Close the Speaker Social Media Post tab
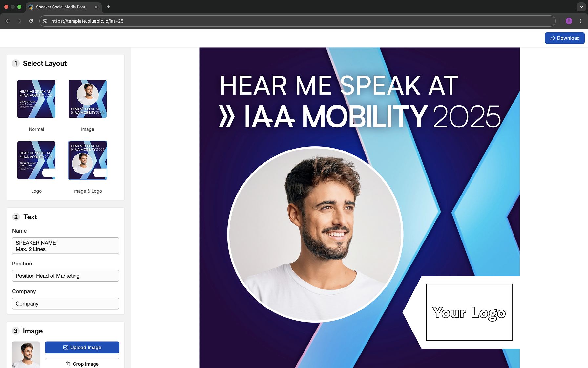This screenshot has height=368, width=588. 96,7
